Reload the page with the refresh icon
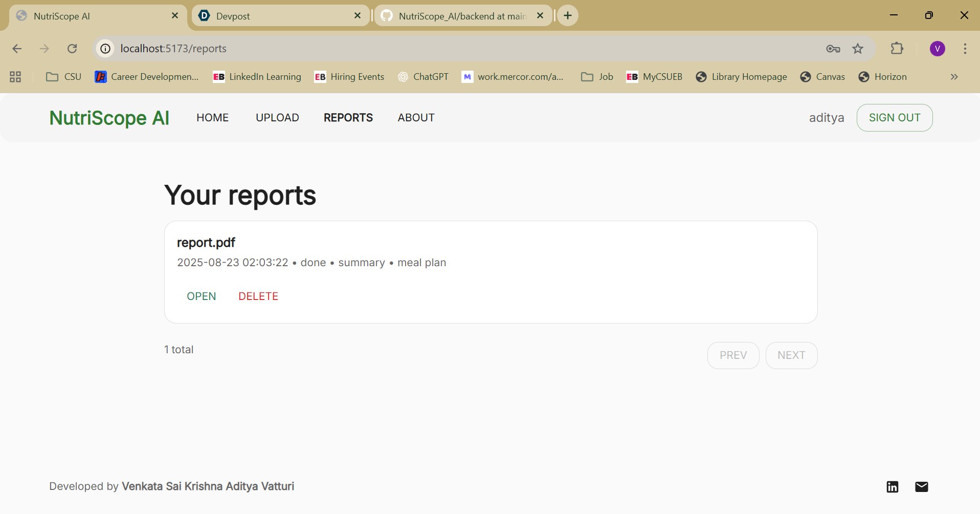This screenshot has height=514, width=980. tap(72, 49)
